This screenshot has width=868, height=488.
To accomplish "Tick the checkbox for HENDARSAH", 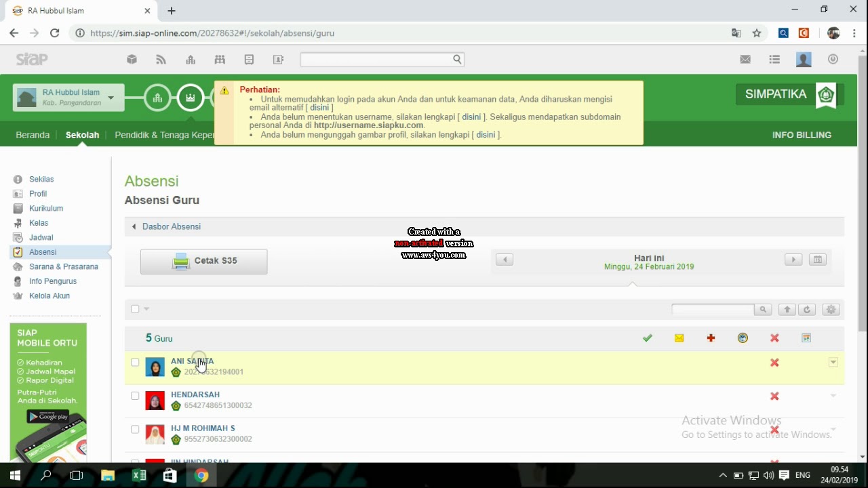I will tap(135, 396).
